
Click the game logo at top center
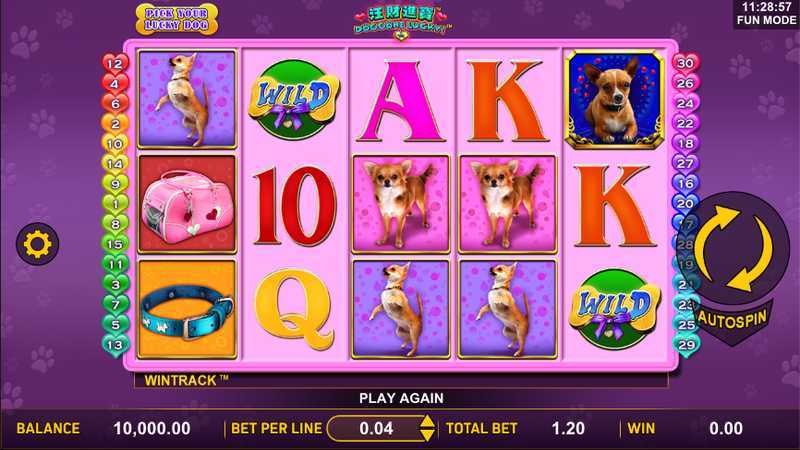401,21
